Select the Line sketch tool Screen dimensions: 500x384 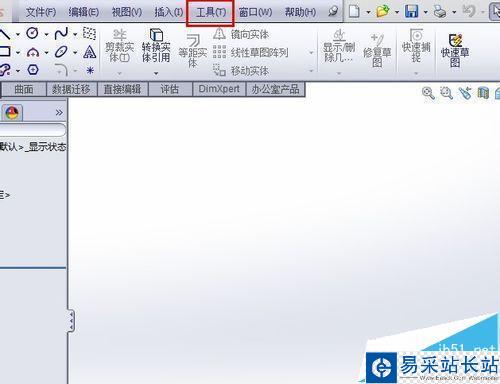tap(5, 34)
